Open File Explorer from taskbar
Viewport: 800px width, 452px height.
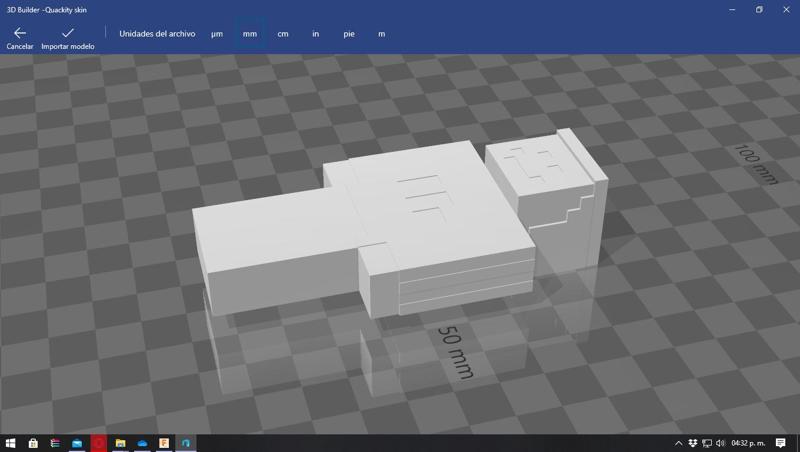[120, 443]
